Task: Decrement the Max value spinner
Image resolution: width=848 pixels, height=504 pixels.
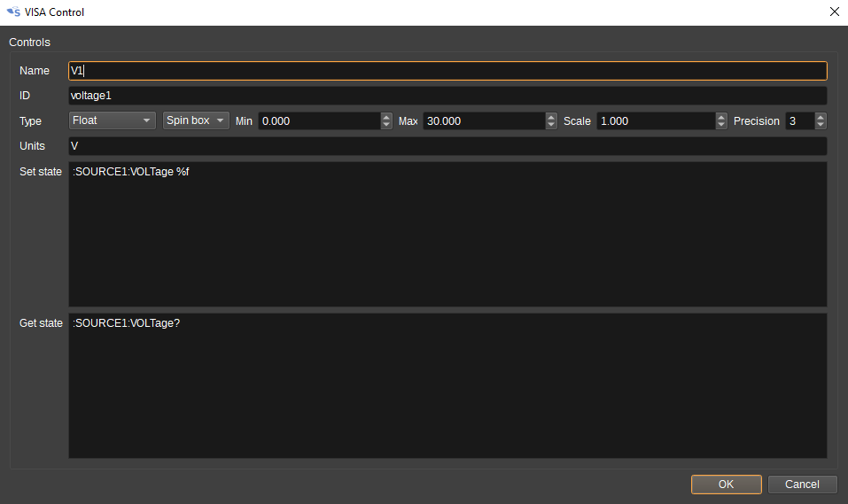Action: pos(551,125)
